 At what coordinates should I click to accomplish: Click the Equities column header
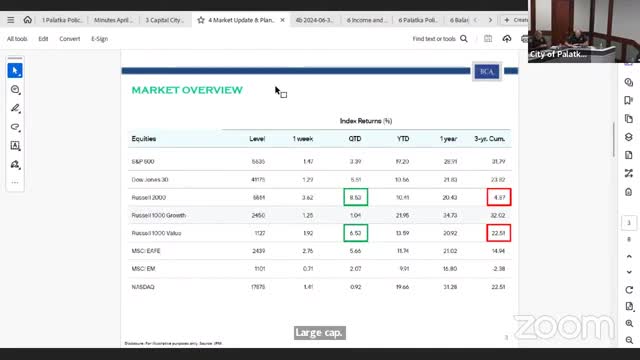pyautogui.click(x=144, y=139)
